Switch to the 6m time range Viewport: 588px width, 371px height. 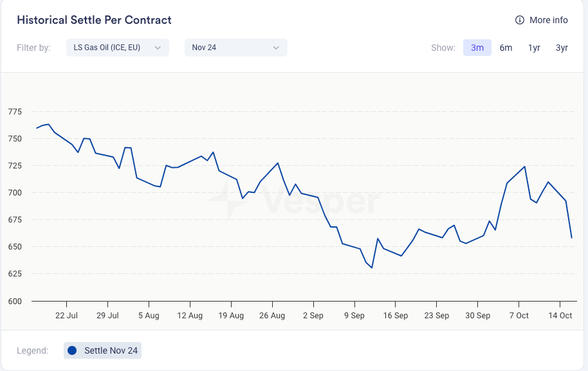506,48
